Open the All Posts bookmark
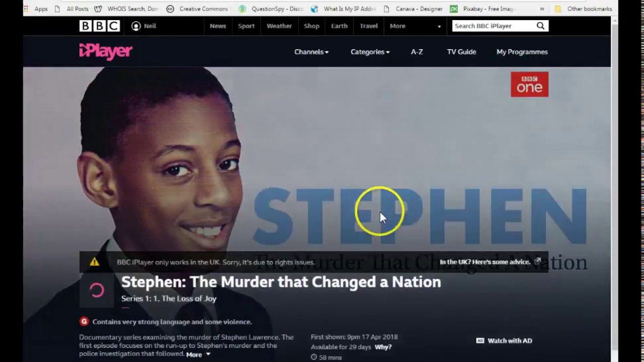The width and height of the screenshot is (644, 362). [x=72, y=9]
